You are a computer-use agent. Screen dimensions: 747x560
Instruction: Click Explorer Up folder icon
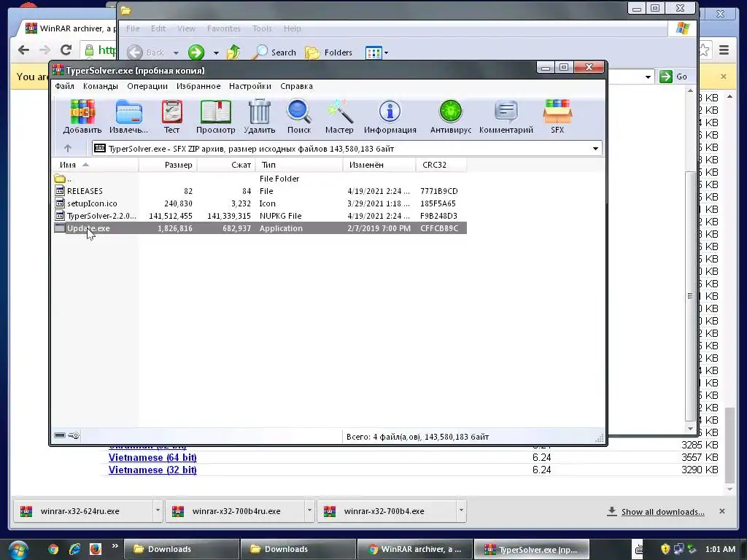233,52
